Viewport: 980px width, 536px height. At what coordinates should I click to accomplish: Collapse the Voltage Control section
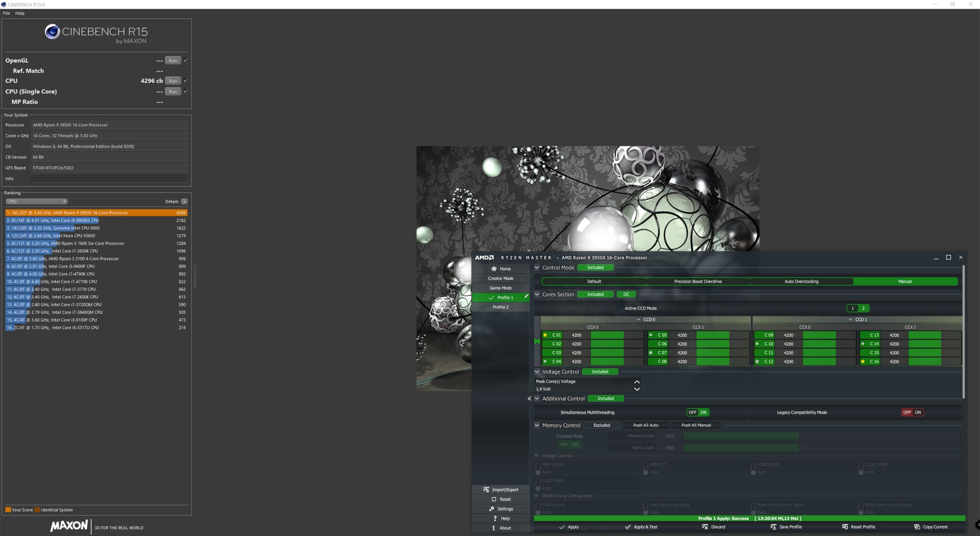pos(537,372)
